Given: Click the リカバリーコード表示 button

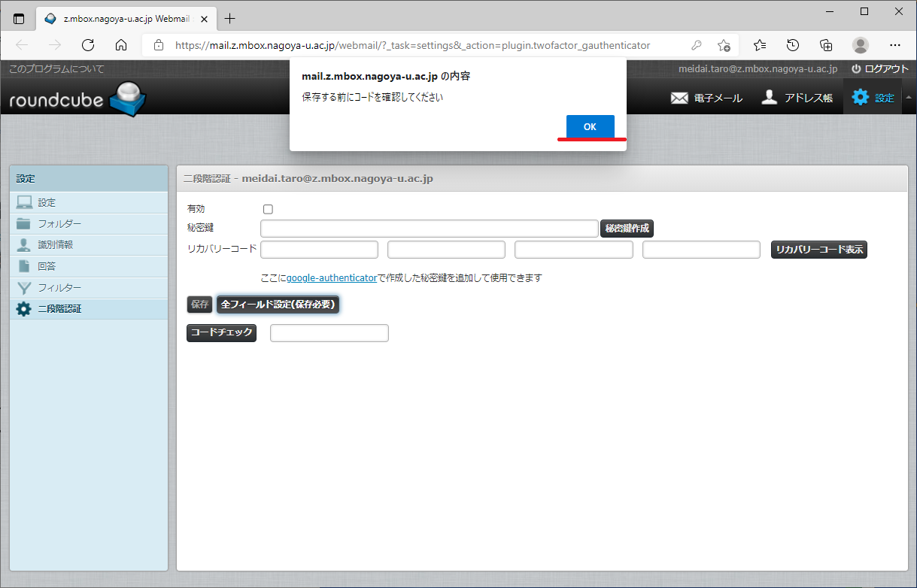Looking at the screenshot, I should 819,250.
